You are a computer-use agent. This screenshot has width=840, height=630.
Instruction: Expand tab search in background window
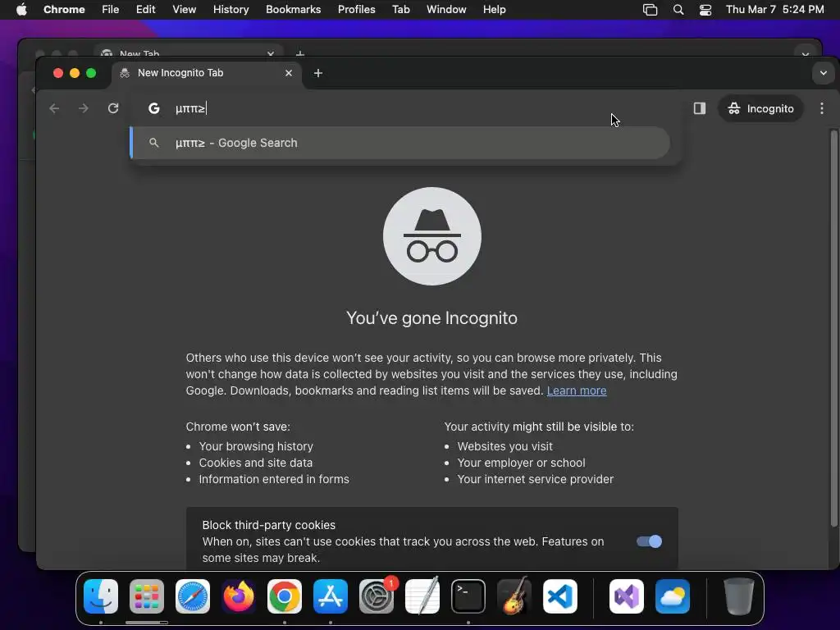tap(806, 54)
